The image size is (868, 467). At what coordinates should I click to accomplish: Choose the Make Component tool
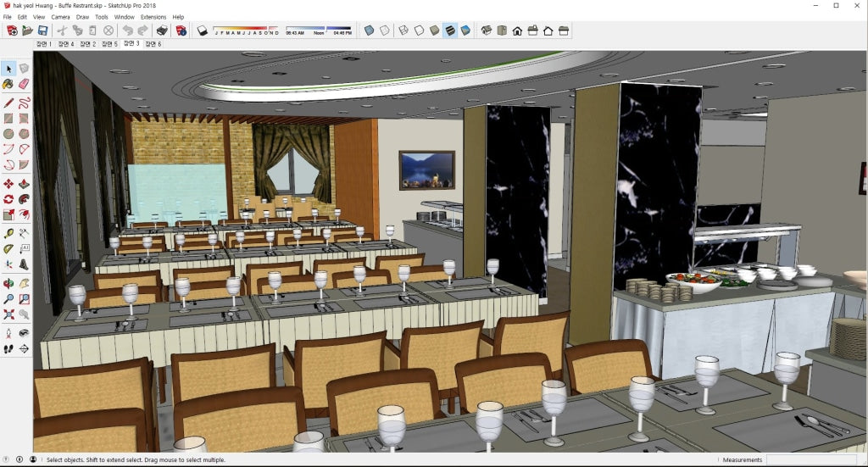24,69
